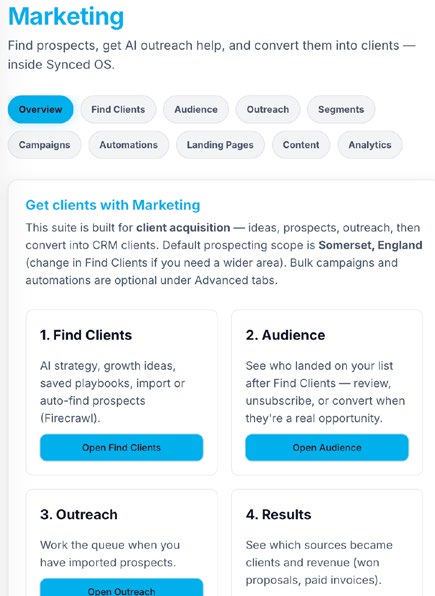Select the 1. Find Clients card heading
The image size is (435, 596).
pos(86,335)
